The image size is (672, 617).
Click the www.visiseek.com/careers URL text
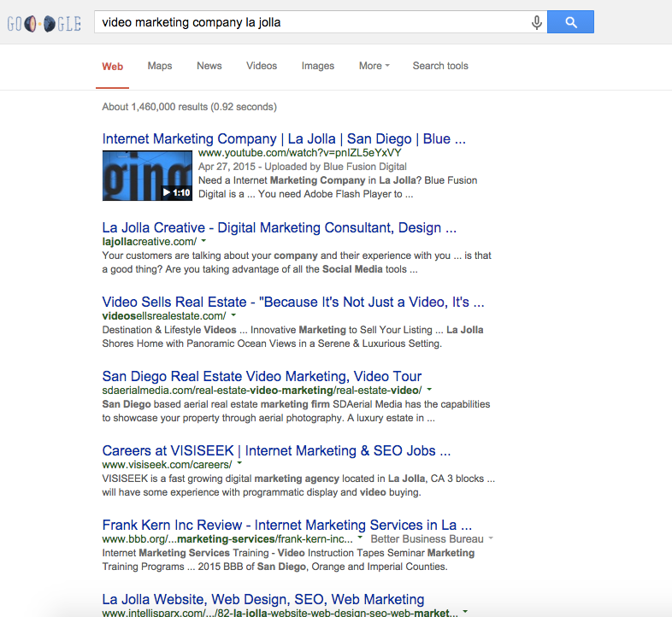click(167, 465)
